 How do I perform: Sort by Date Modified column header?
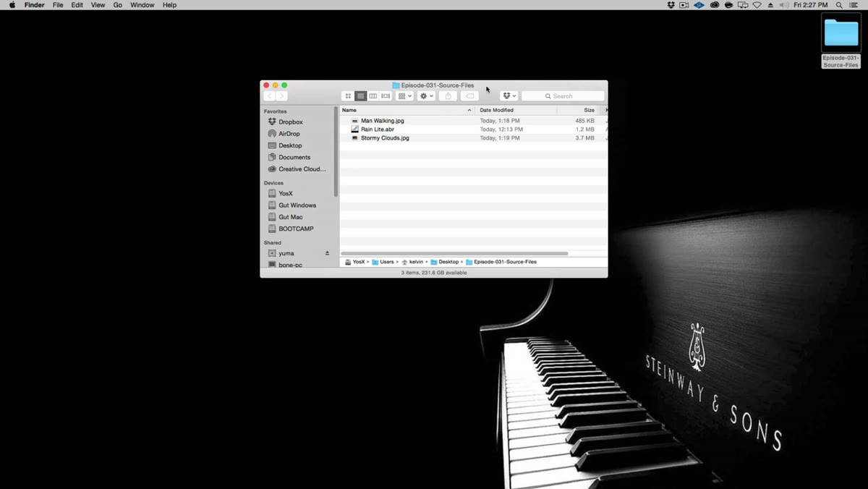516,110
